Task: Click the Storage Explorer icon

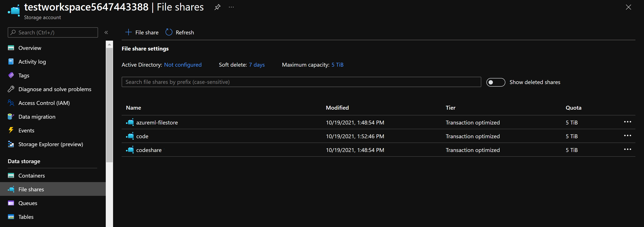Action: coord(11,144)
